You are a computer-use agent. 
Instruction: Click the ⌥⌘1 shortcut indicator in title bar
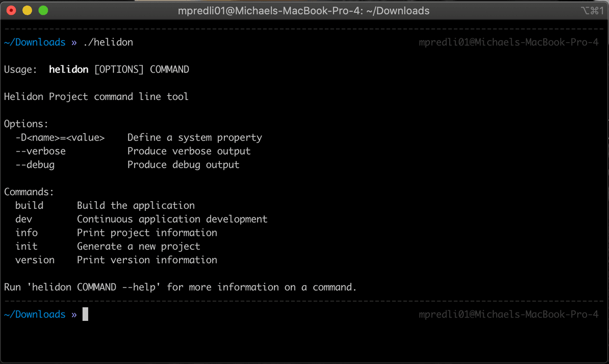pyautogui.click(x=592, y=11)
